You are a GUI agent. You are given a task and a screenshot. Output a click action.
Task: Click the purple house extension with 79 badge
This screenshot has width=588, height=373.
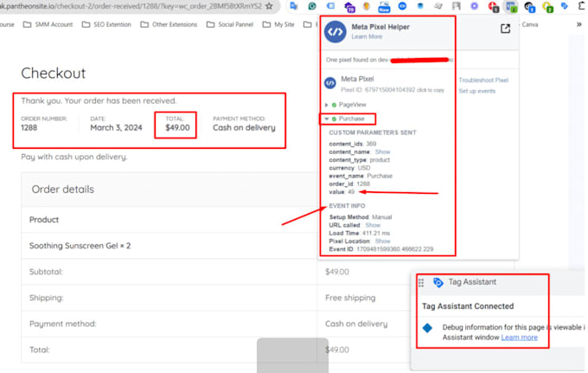348,7
